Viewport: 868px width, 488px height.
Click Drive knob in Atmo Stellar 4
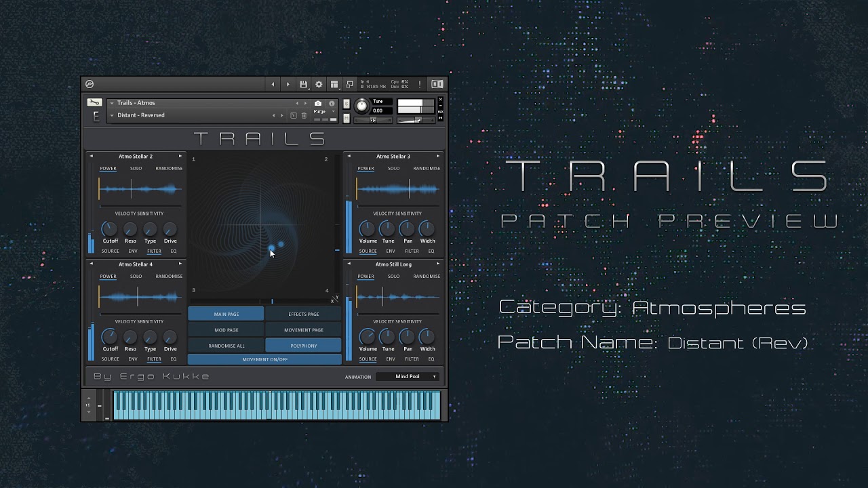(170, 337)
